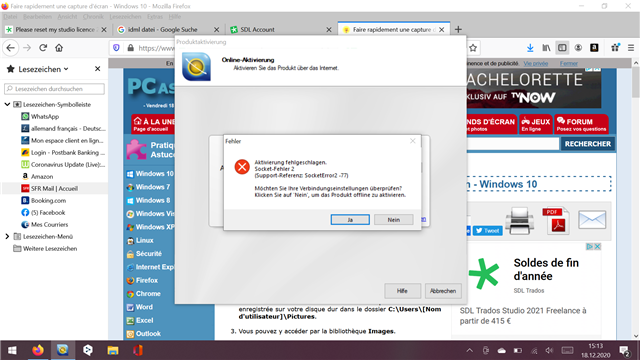Click the gift What's New icon
Viewport: 640px width, 360px height.
615,48
